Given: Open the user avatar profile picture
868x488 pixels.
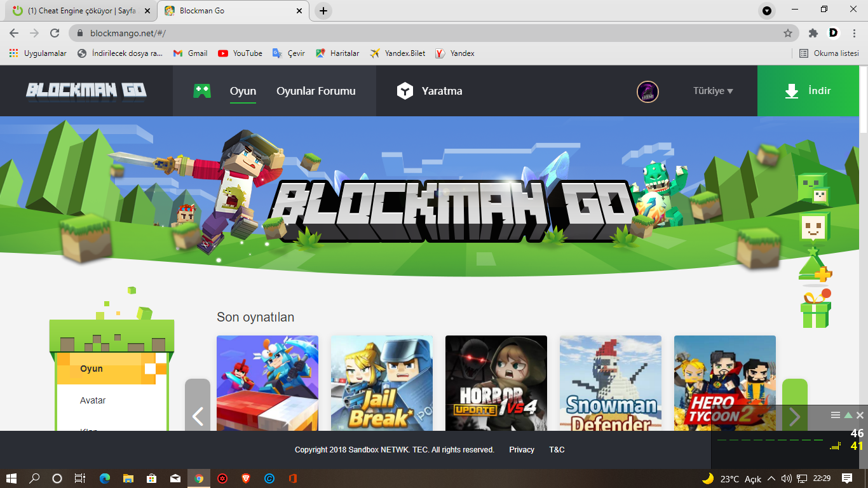Looking at the screenshot, I should (648, 91).
